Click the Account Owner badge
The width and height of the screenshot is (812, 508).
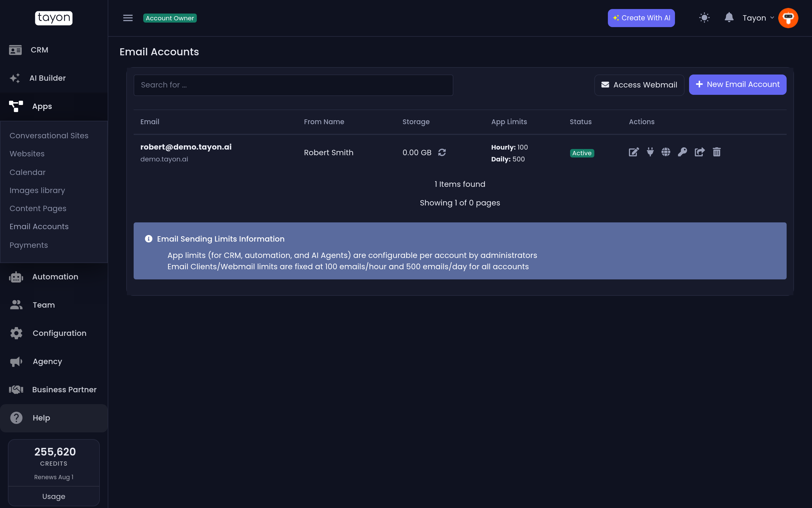(x=170, y=18)
